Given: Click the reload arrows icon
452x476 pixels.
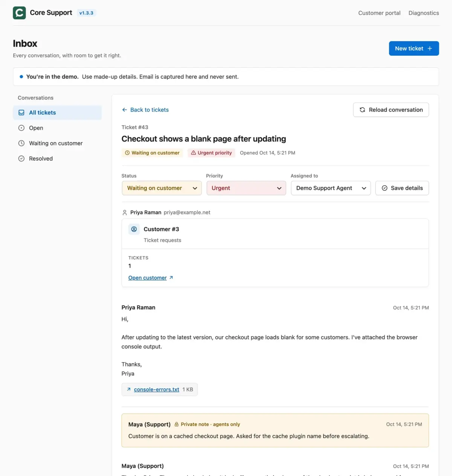Looking at the screenshot, I should [x=362, y=110].
